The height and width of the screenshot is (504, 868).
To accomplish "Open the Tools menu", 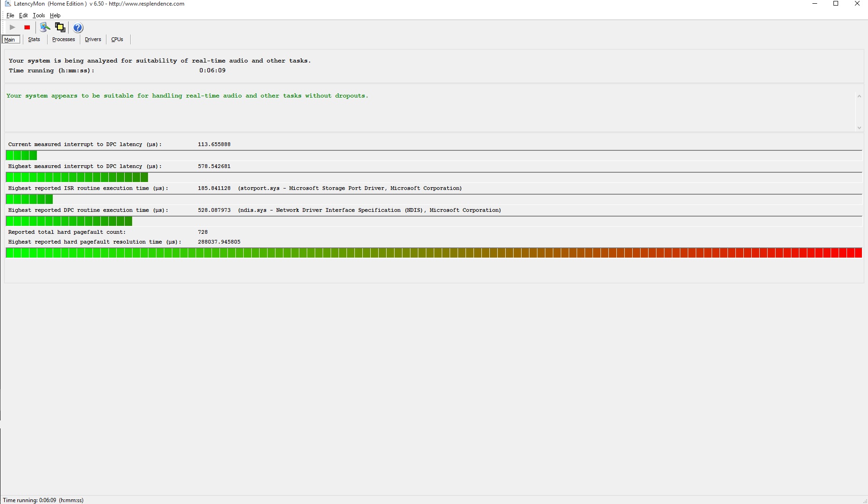I will click(x=39, y=15).
